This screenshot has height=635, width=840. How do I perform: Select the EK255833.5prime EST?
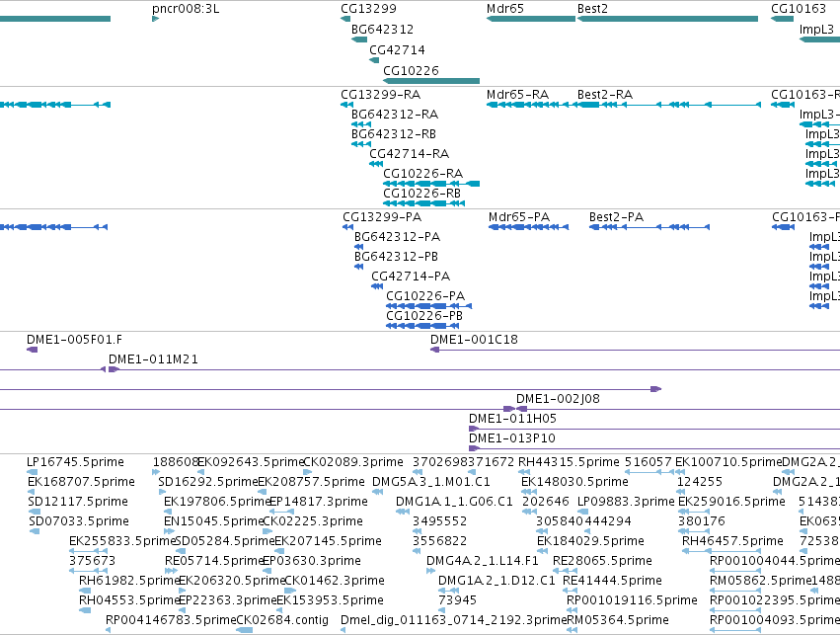pos(89,551)
